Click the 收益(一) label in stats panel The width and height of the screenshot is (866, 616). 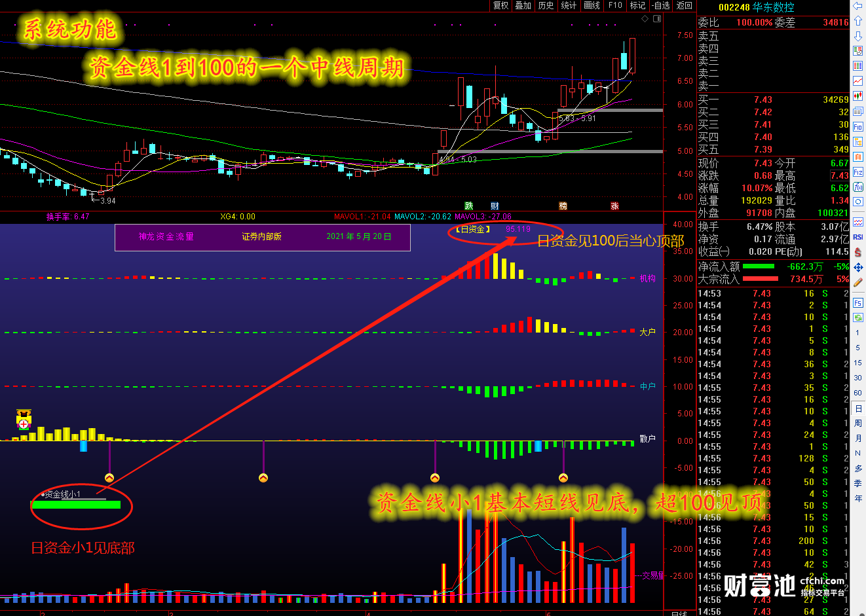coord(713,251)
